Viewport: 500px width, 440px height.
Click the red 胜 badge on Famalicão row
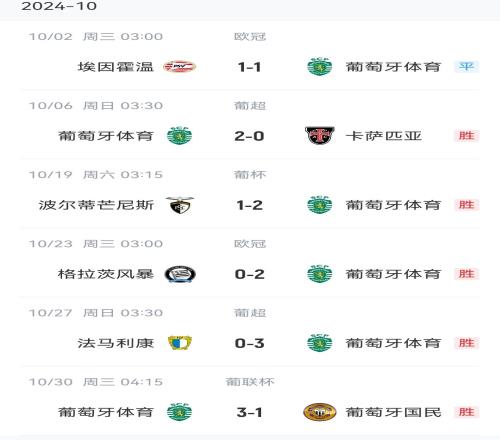(467, 343)
